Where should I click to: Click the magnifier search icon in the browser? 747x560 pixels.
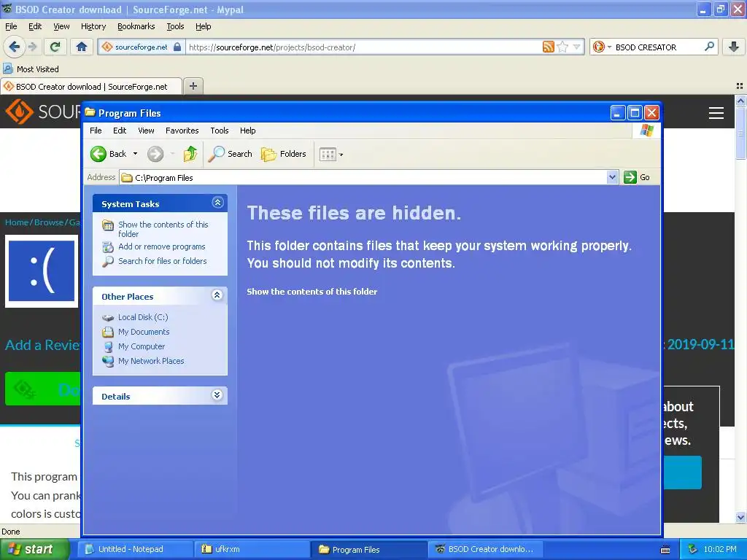click(709, 47)
